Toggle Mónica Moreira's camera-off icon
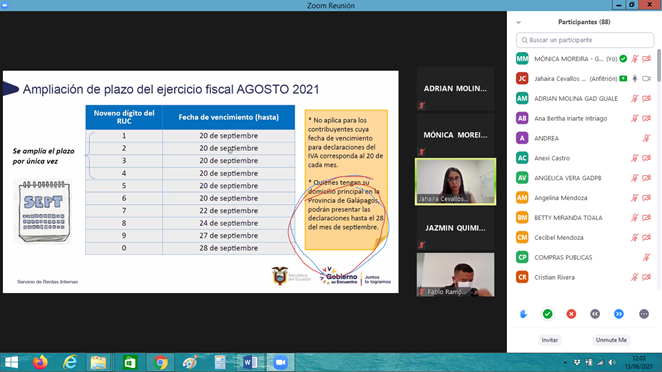662x372 pixels. pos(646,59)
